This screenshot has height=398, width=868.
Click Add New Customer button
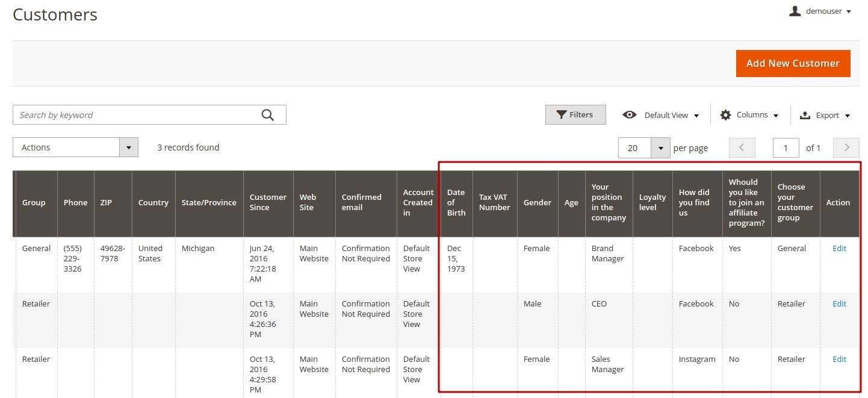[792, 63]
